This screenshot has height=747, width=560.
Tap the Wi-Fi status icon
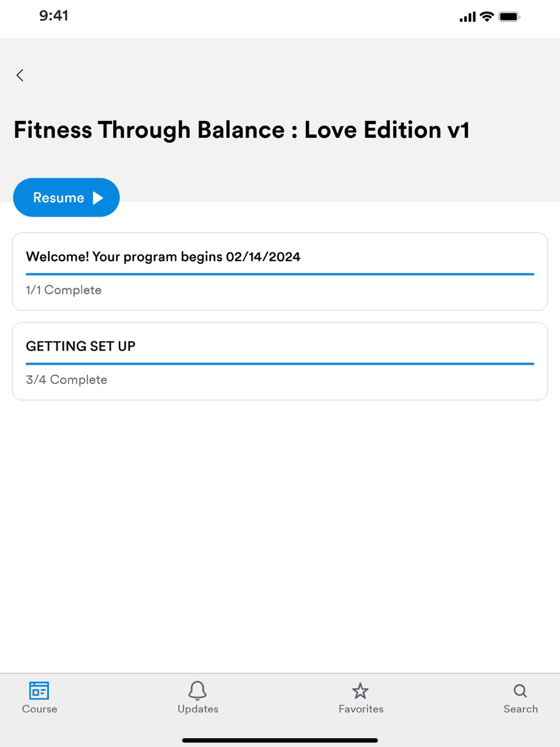(x=487, y=17)
